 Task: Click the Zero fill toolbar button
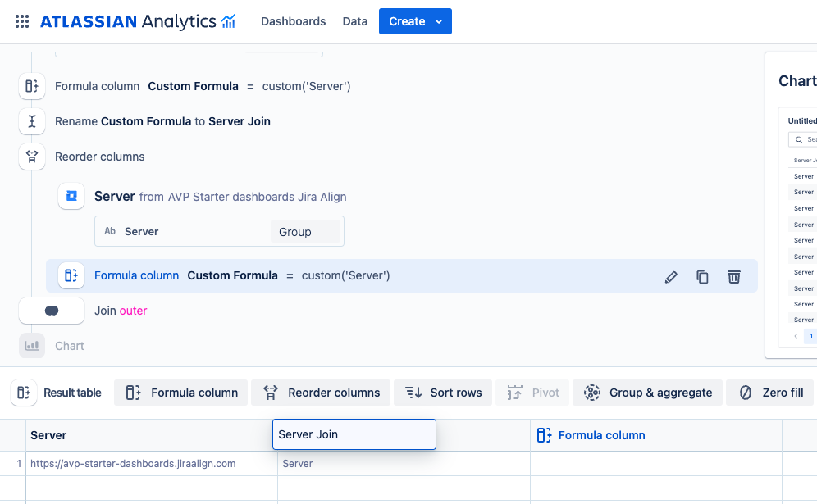770,393
